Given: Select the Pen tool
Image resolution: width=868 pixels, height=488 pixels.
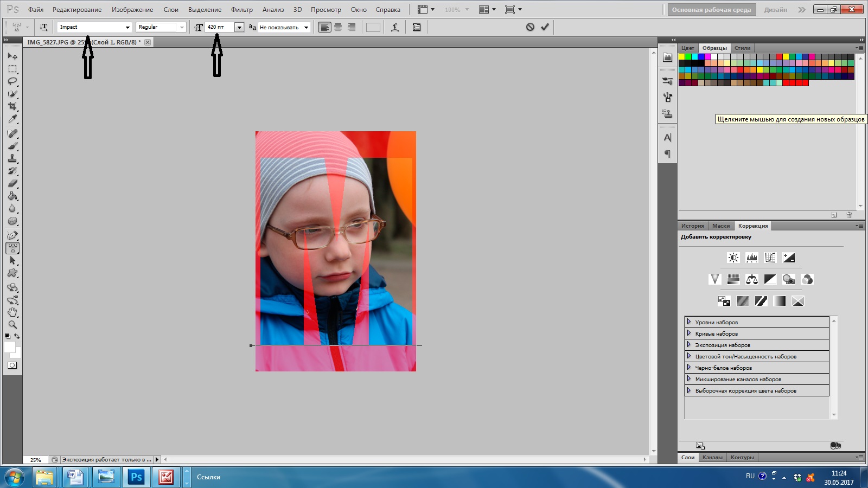Looking at the screenshot, I should 12,235.
